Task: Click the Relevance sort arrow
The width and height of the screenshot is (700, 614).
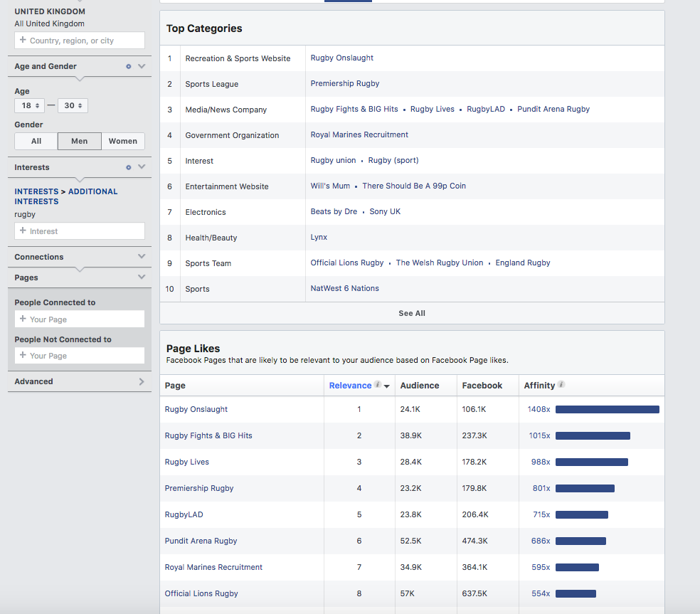Action: (386, 386)
